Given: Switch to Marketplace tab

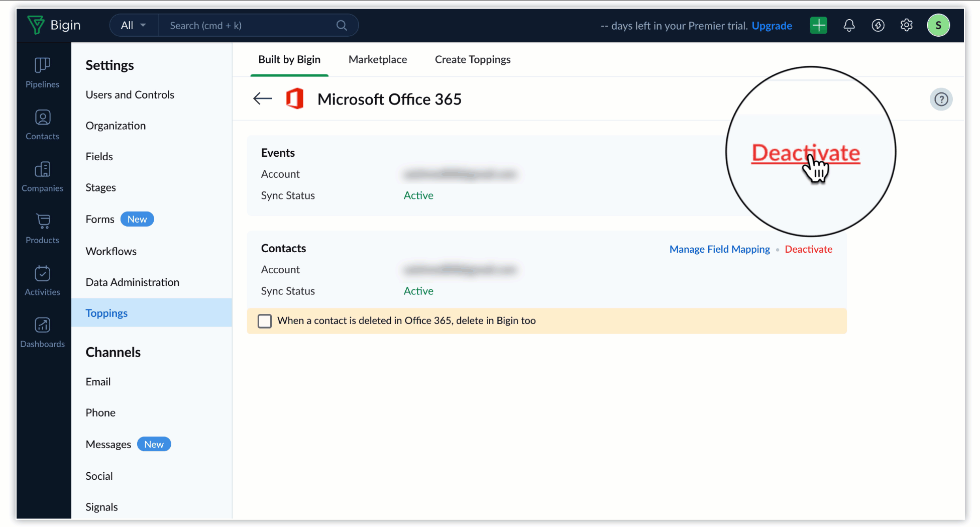Looking at the screenshot, I should pos(378,59).
